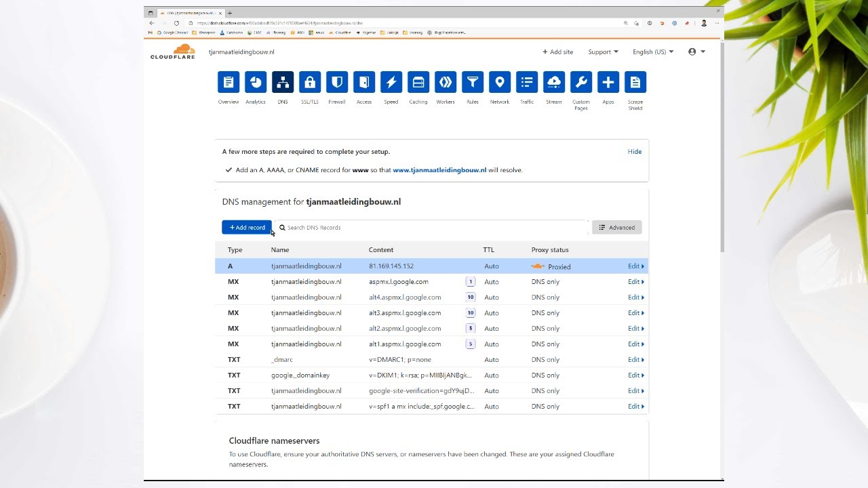The width and height of the screenshot is (868, 488).
Task: Open the www.tjanmaatleidingbouw.nl link
Action: point(439,170)
